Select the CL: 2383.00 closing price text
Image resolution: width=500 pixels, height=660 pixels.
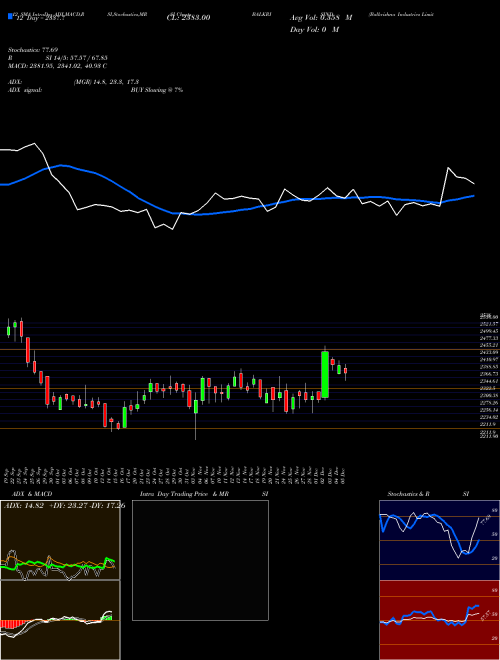coord(188,17)
